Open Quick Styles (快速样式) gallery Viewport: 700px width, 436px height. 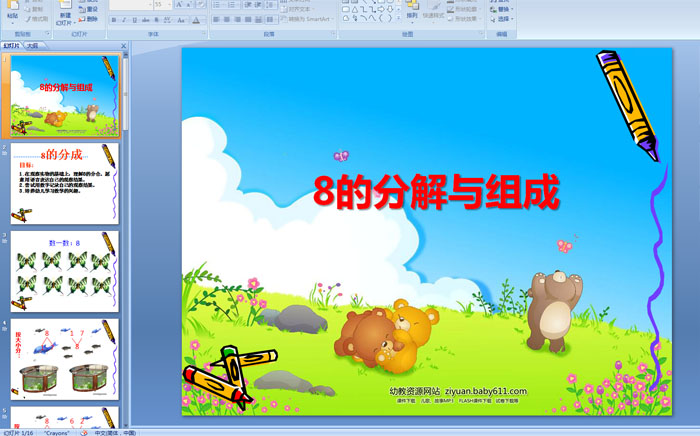coord(433,12)
